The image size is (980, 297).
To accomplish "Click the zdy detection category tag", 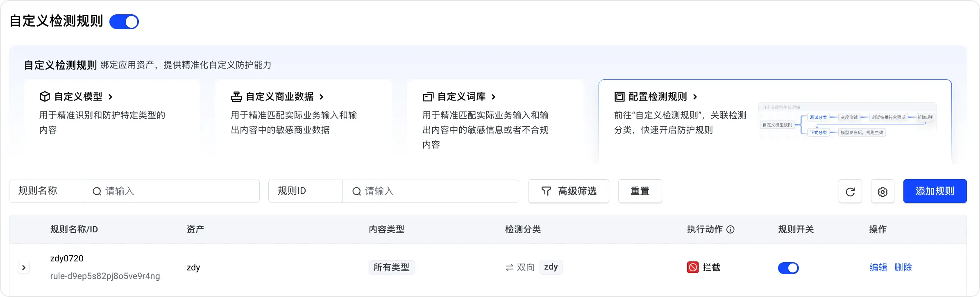I will click(x=551, y=267).
